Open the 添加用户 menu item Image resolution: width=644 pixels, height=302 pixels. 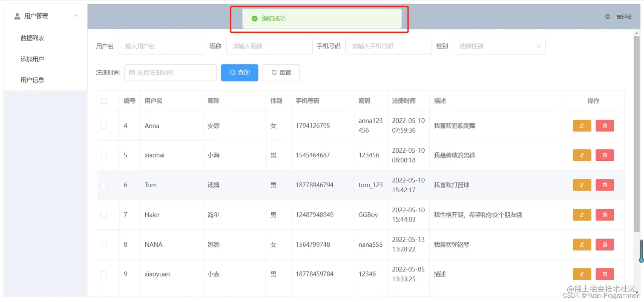coord(32,59)
